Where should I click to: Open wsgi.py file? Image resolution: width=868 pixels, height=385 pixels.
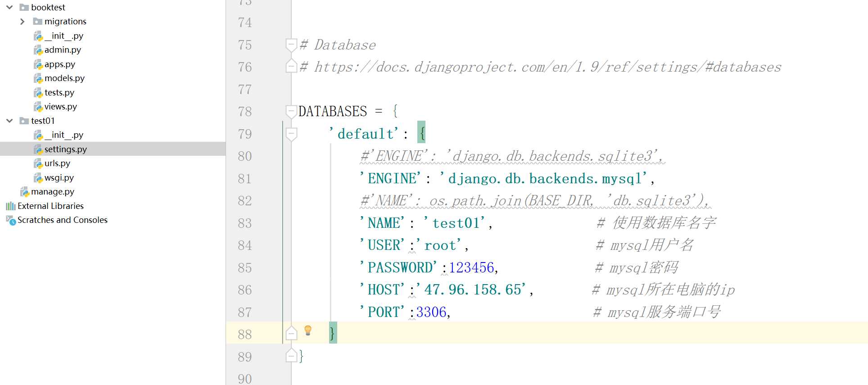(x=59, y=177)
